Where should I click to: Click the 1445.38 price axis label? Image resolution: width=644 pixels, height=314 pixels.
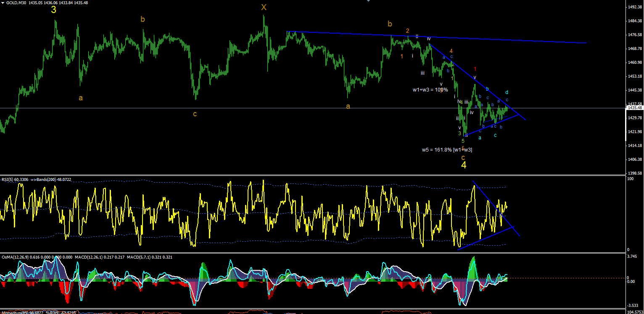[635, 90]
